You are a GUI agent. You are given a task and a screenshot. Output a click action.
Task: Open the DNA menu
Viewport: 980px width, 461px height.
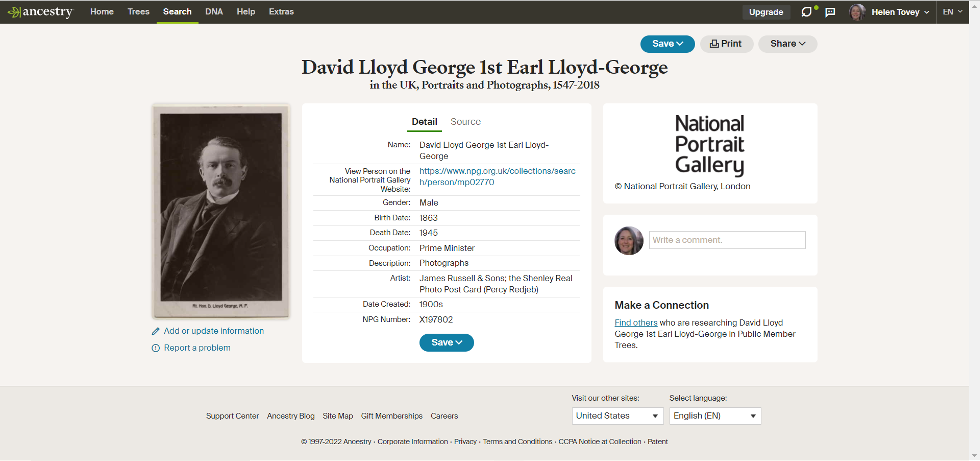coord(214,12)
